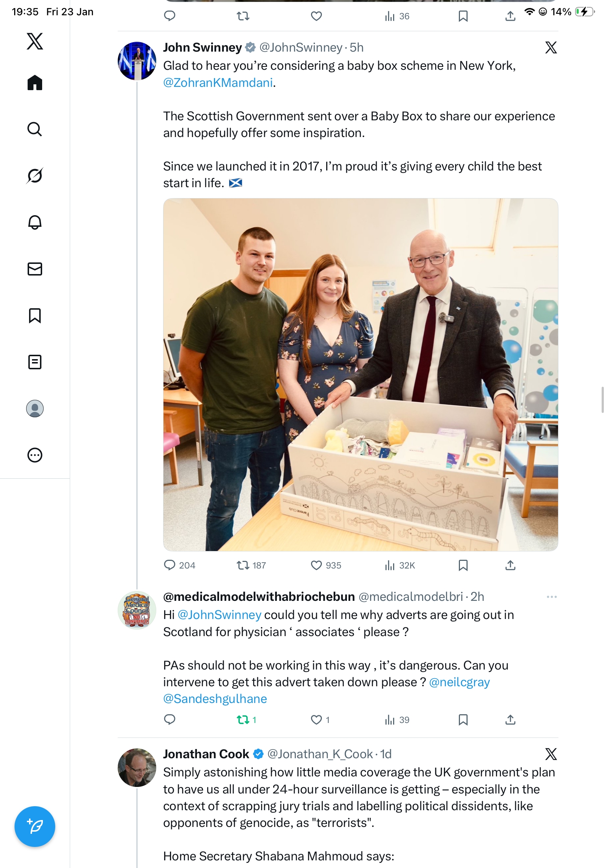This screenshot has height=868, width=606.
Task: Open the Grok X icon on Jonathan Cook's post
Action: [x=551, y=754]
